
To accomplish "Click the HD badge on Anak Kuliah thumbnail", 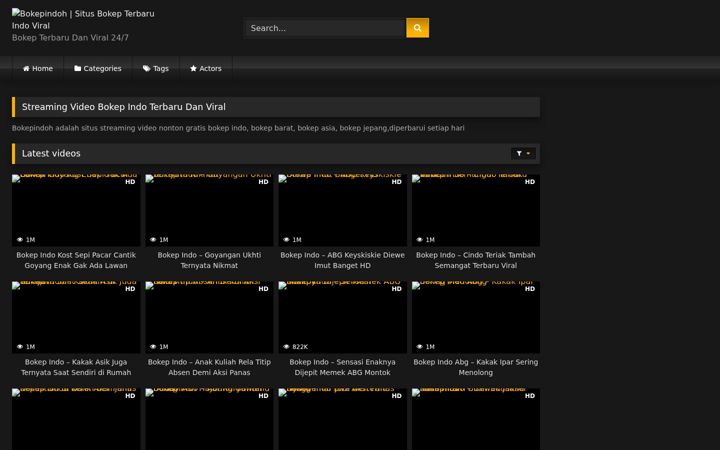I will [x=263, y=289].
